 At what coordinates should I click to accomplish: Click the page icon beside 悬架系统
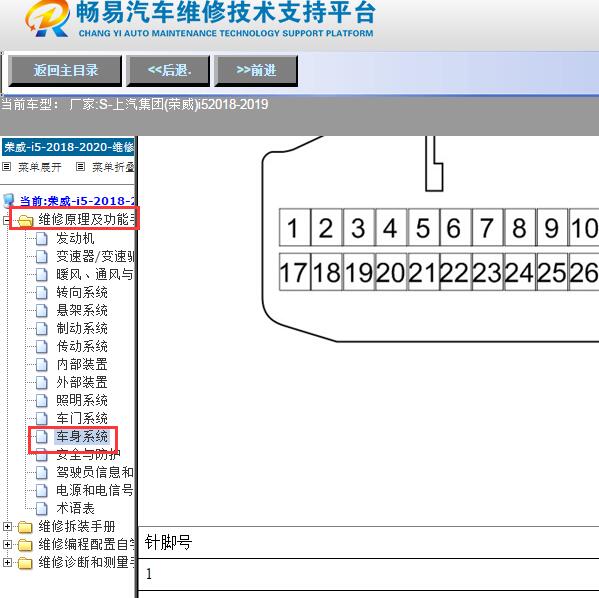click(x=42, y=311)
